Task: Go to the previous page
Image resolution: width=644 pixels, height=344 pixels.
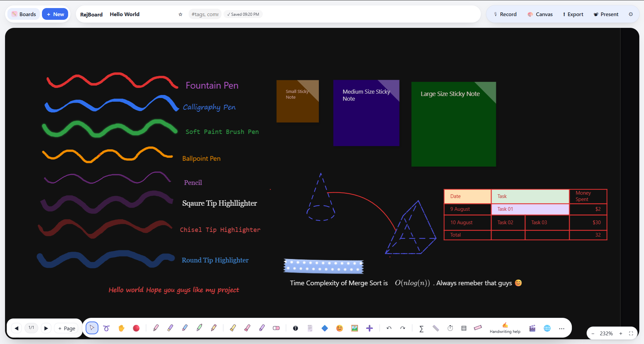Action: (x=16, y=328)
